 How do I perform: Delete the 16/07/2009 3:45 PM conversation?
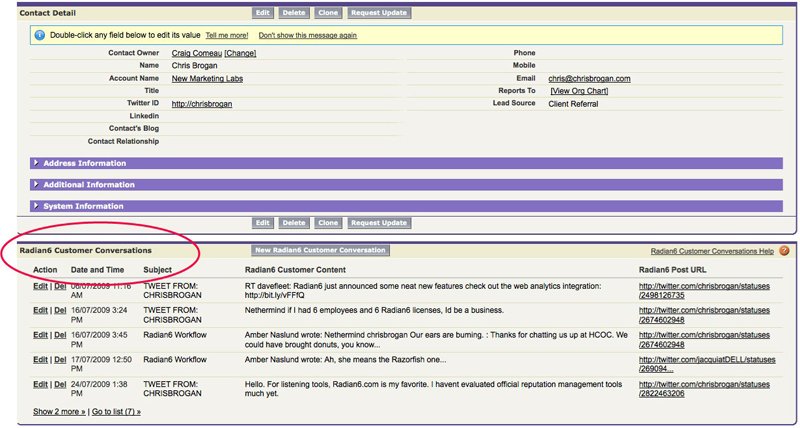[x=60, y=335]
